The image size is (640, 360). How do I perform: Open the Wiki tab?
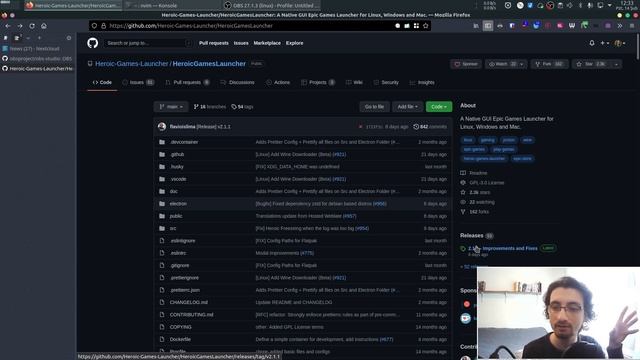(x=354, y=82)
